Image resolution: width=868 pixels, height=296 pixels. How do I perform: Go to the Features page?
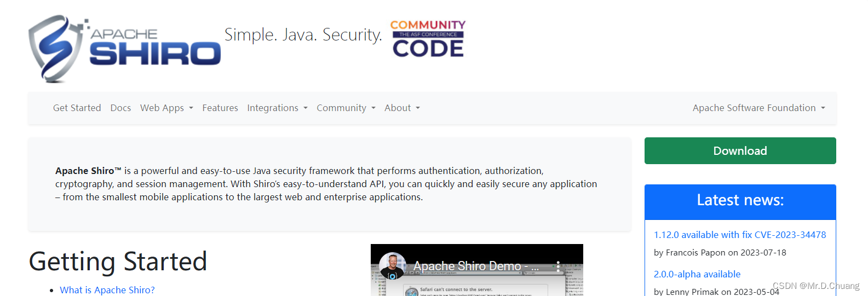pyautogui.click(x=220, y=108)
